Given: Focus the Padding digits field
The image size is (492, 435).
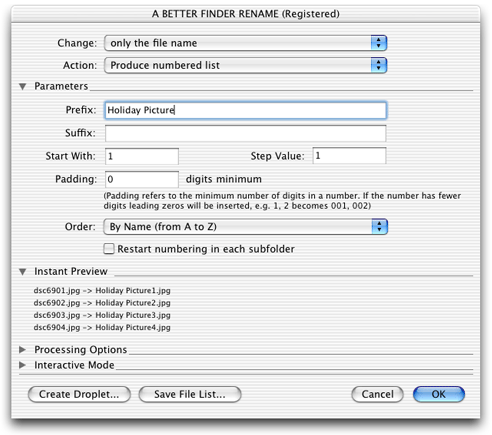Looking at the screenshot, I should [142, 179].
